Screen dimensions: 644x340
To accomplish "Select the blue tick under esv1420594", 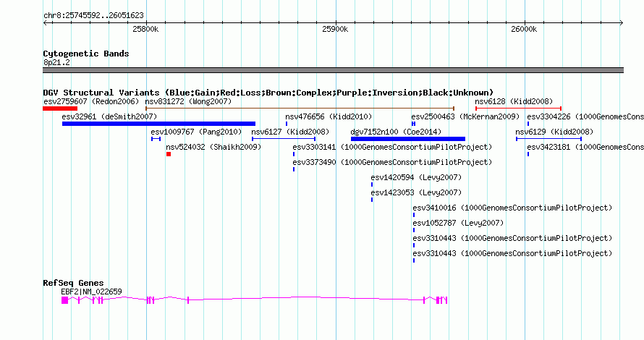I will coord(372,184).
